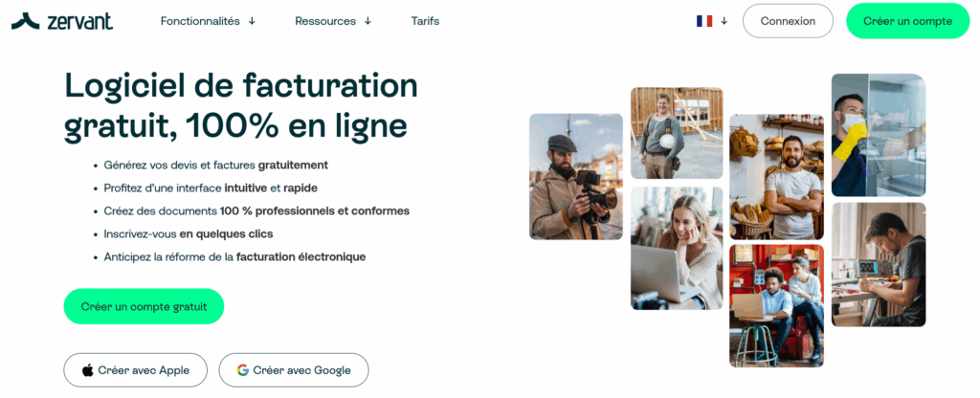Click the Apple logo icon
The image size is (980, 398).
coord(88,370)
